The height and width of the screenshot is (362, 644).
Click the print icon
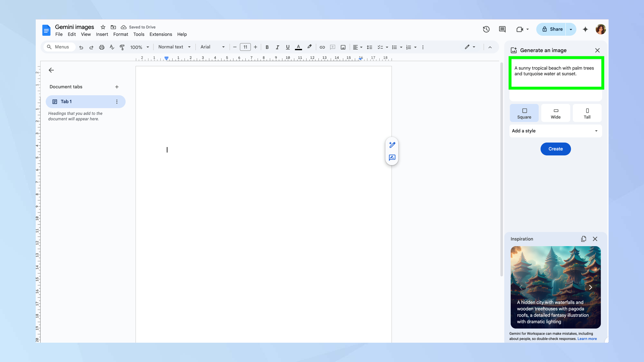[102, 47]
